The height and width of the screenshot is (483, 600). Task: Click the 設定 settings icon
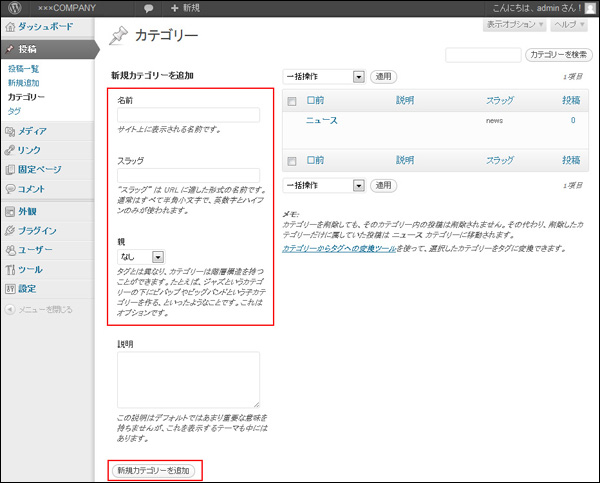coord(10,289)
